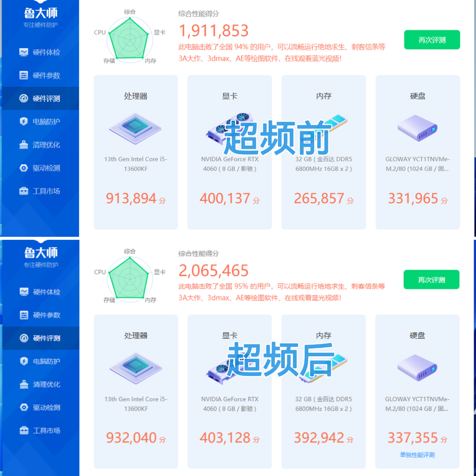Click drive image in bottom 硬盘 card
This screenshot has width=476, height=476.
(x=417, y=368)
